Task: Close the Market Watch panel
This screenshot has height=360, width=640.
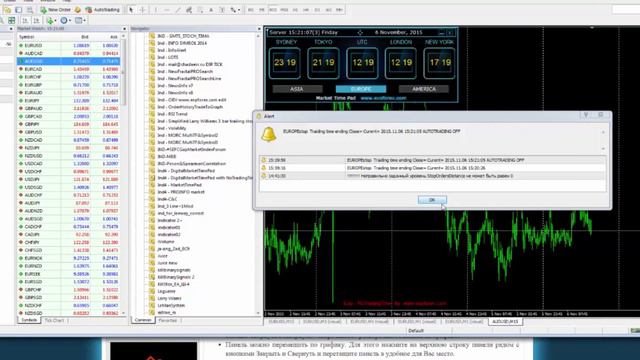Action: [x=124, y=29]
